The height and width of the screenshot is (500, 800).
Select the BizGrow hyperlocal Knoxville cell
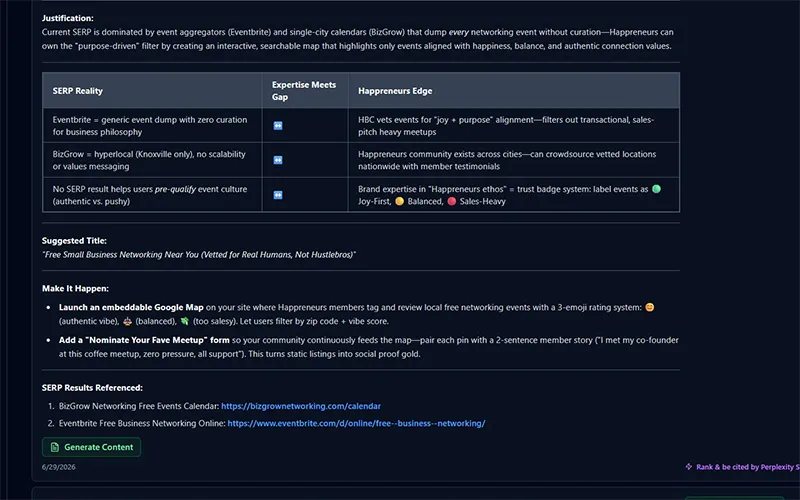[152, 160]
